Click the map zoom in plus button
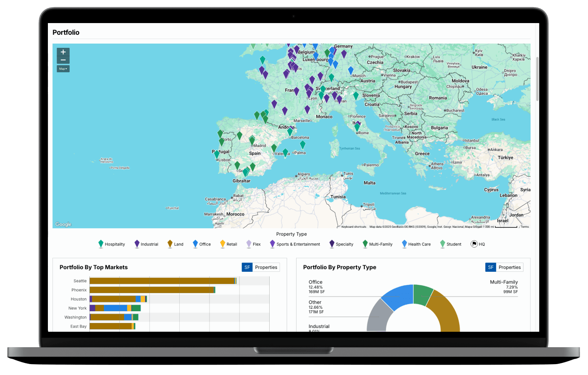The width and height of the screenshot is (588, 375). pyautogui.click(x=63, y=52)
